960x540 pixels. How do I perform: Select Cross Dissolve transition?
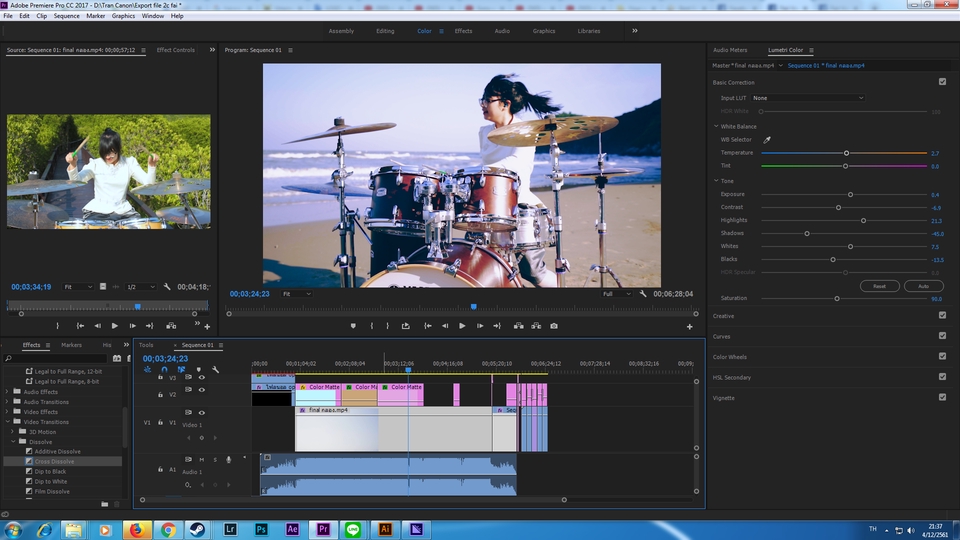tap(54, 462)
